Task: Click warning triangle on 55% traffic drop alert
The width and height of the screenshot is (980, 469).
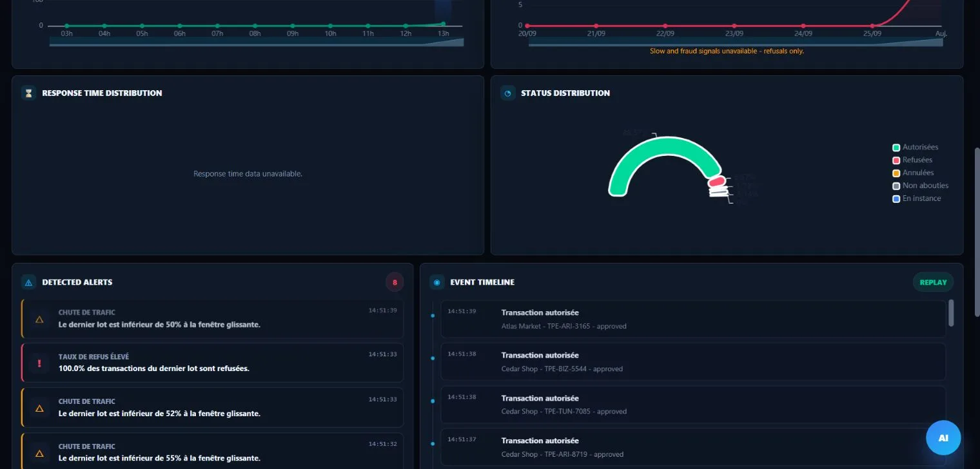Action: click(x=39, y=453)
